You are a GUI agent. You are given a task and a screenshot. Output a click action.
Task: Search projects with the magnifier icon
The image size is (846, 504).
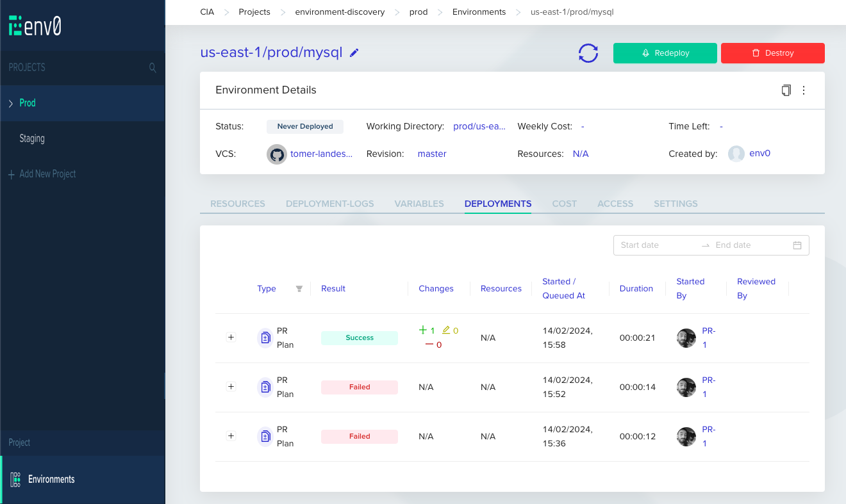click(153, 67)
